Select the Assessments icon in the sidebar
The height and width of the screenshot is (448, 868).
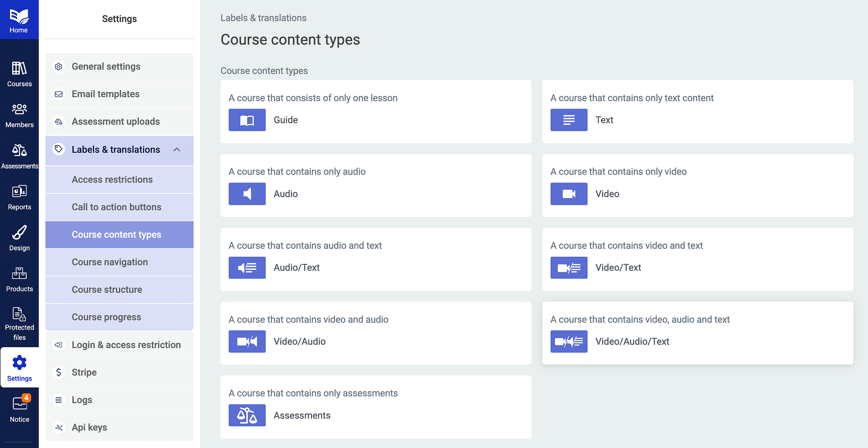click(x=19, y=154)
